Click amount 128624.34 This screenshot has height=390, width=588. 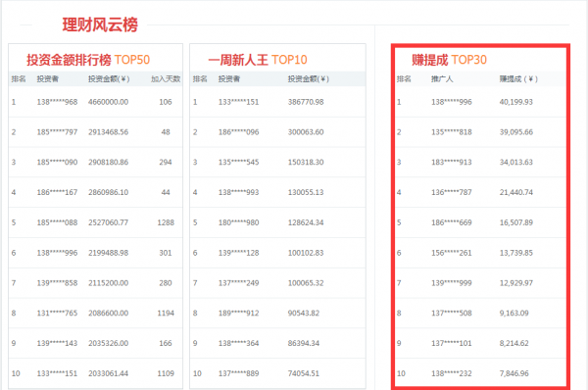[x=306, y=222]
